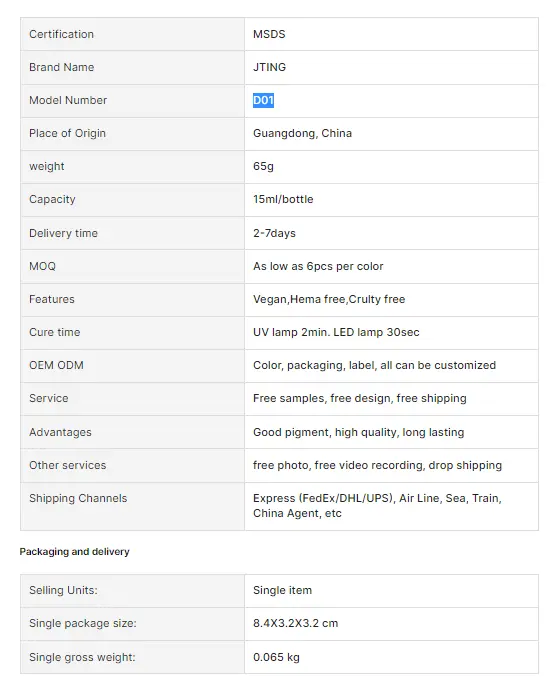Click the MSDS certification value
Screen dimensions: 556x687
[x=269, y=34]
